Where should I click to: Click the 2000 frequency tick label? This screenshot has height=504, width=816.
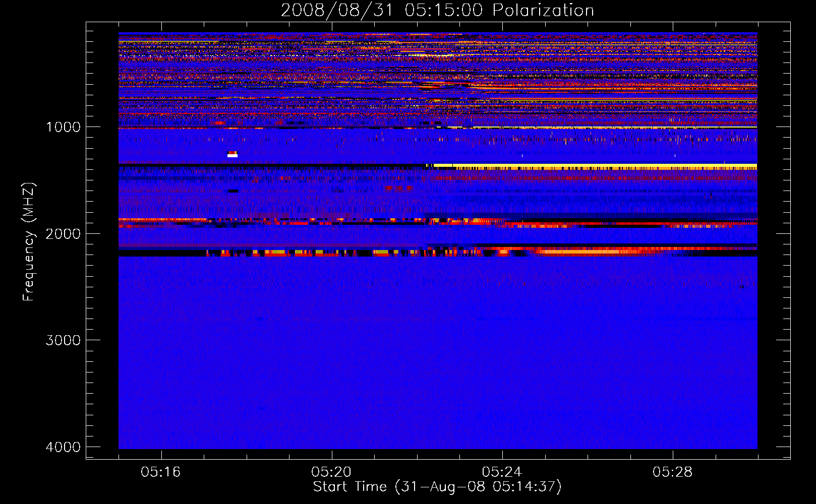pyautogui.click(x=64, y=234)
